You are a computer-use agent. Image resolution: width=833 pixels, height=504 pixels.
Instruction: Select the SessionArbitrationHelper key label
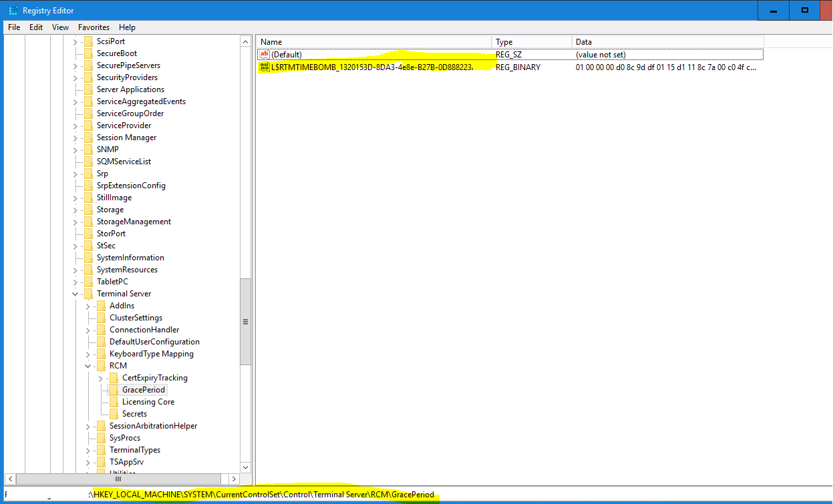tap(153, 426)
